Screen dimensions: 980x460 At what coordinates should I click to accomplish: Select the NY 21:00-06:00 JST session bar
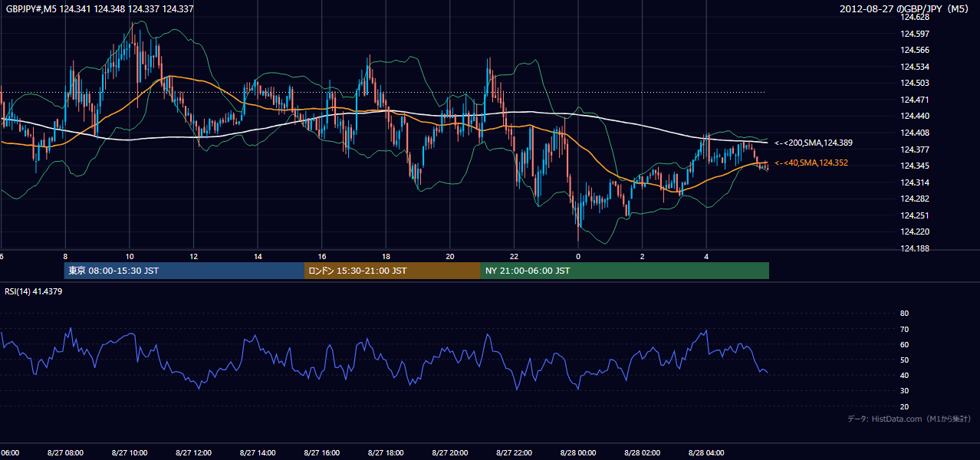625,271
